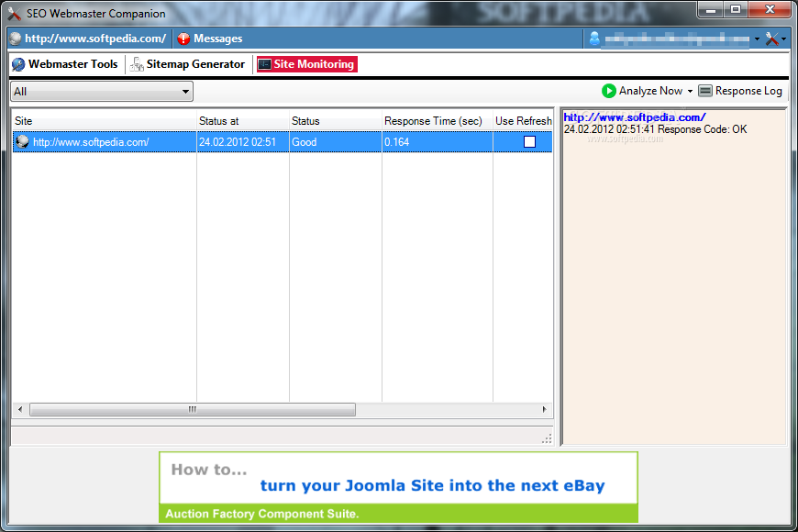
Task: Click the Use Refresh column header
Action: [x=523, y=121]
